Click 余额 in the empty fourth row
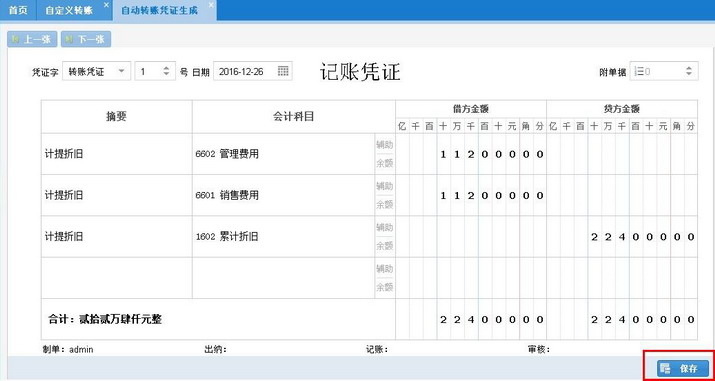 click(x=384, y=288)
